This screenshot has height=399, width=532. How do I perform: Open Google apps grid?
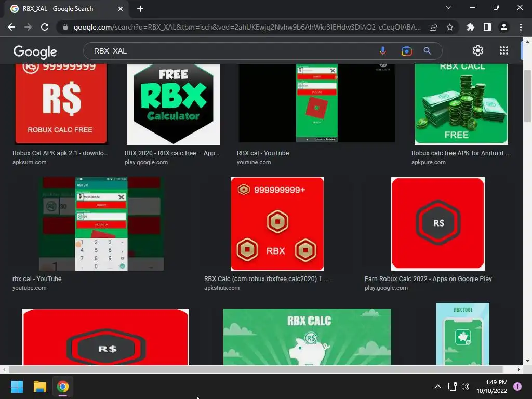click(x=504, y=50)
